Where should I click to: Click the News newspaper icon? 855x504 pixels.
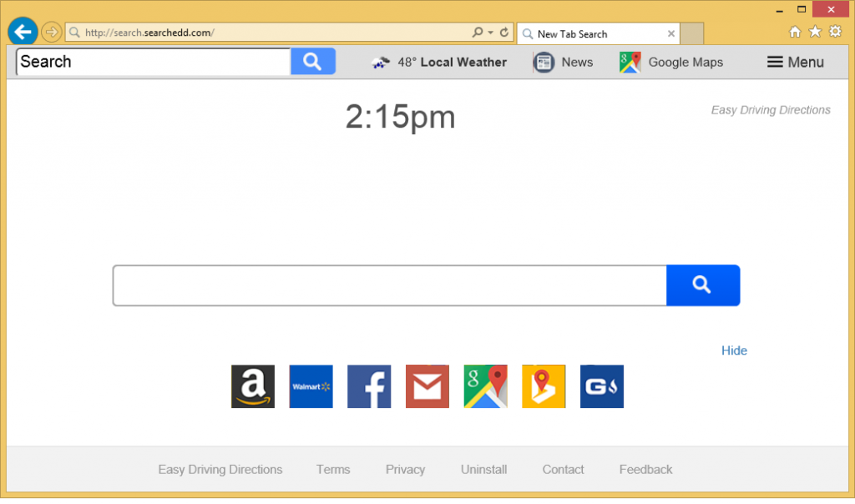click(544, 62)
